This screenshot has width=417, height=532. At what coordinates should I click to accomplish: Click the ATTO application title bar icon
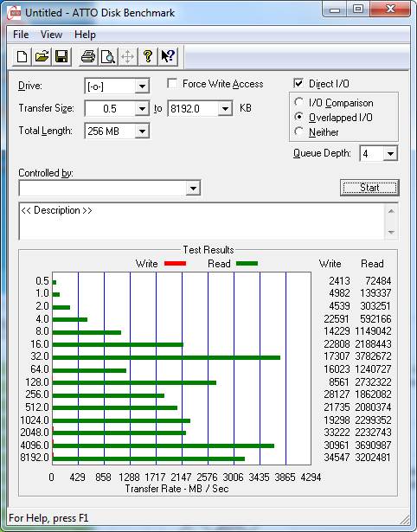[x=14, y=13]
